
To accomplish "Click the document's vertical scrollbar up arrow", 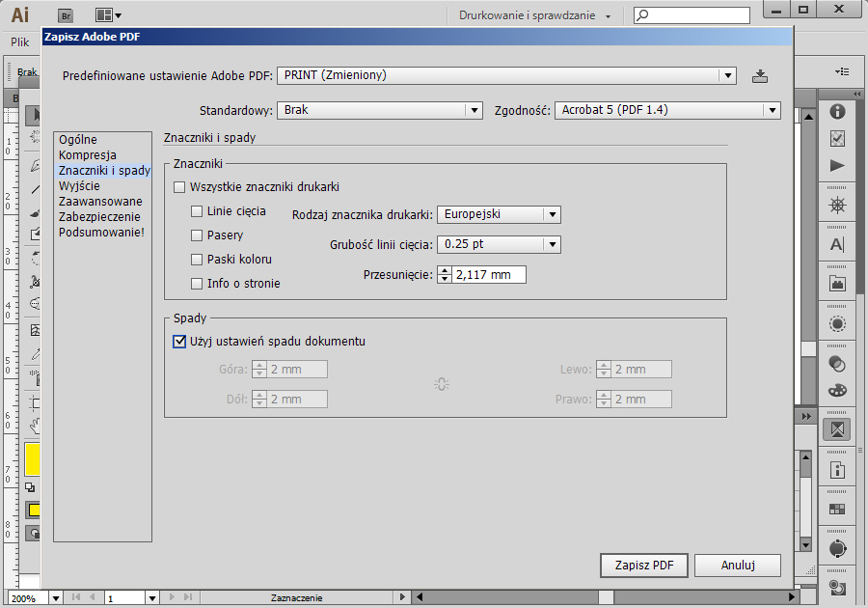I will [x=809, y=116].
